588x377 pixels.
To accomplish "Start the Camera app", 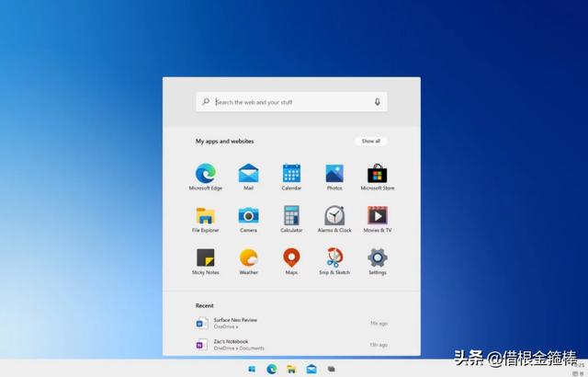I will tap(248, 215).
